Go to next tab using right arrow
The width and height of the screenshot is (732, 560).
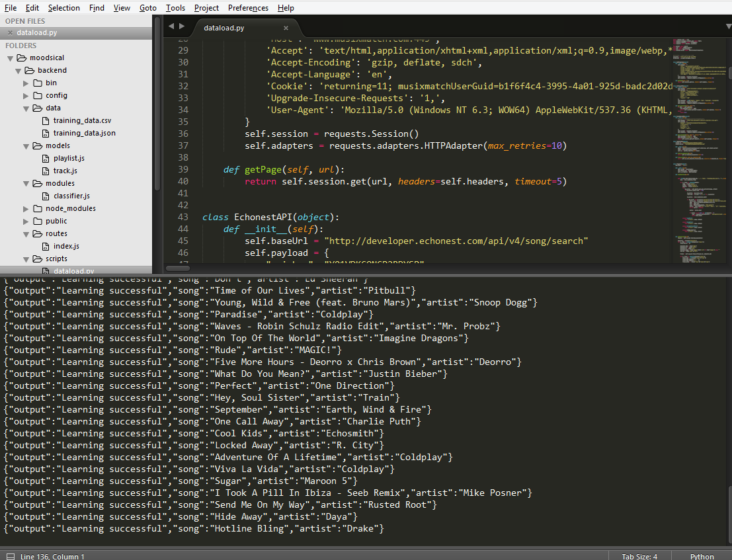click(182, 26)
